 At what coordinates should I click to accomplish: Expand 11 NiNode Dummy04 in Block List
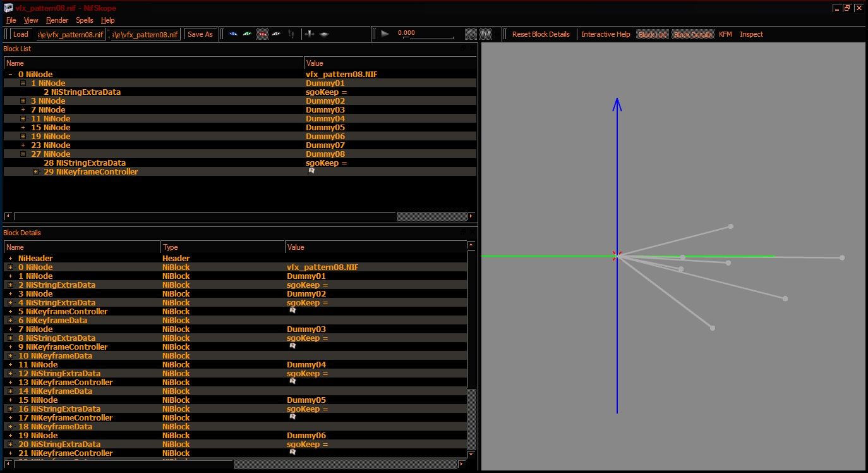[23, 119]
